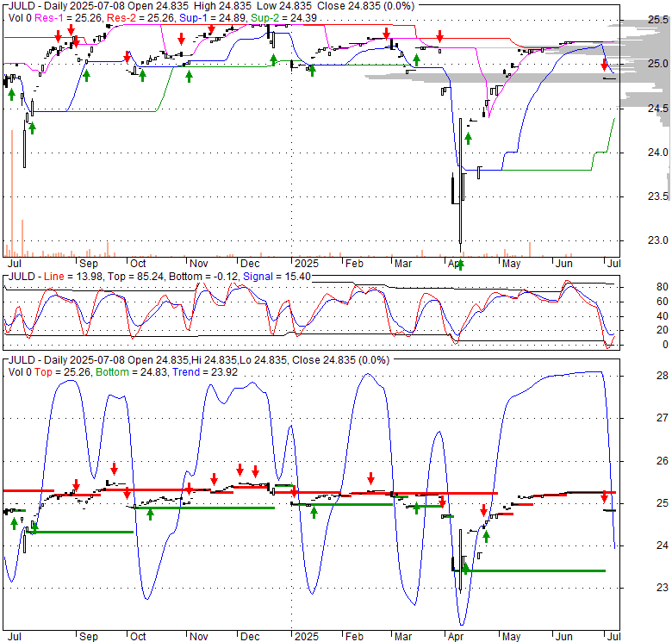Click the 20 level on the oscillator axis
672x642 pixels.
coord(663,330)
